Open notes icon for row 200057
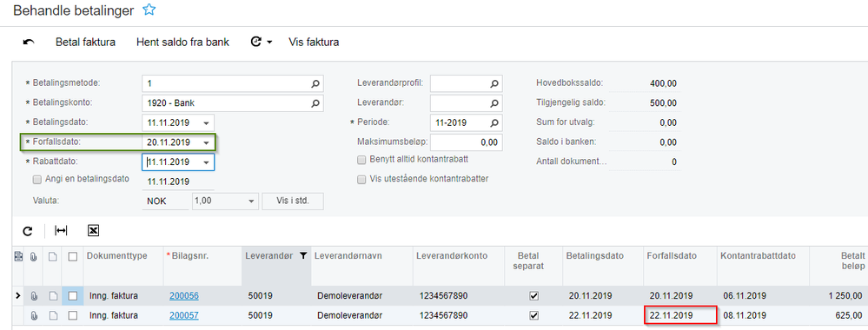 pyautogui.click(x=53, y=315)
